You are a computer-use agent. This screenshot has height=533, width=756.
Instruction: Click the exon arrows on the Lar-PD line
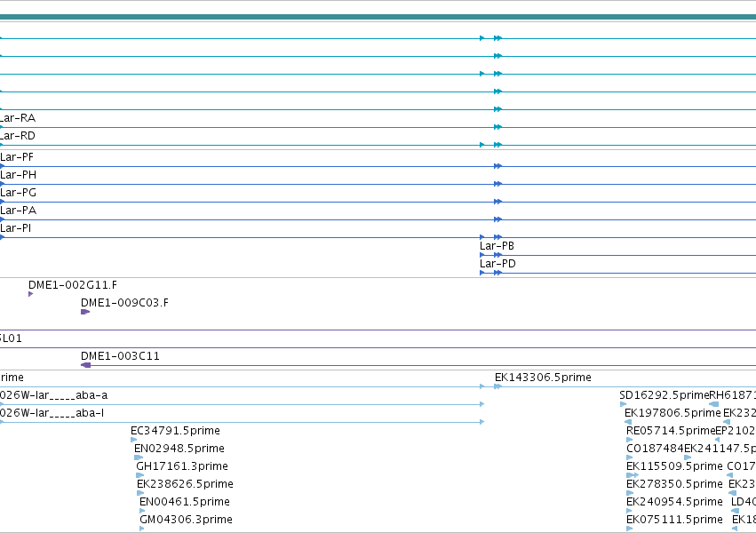point(490,273)
